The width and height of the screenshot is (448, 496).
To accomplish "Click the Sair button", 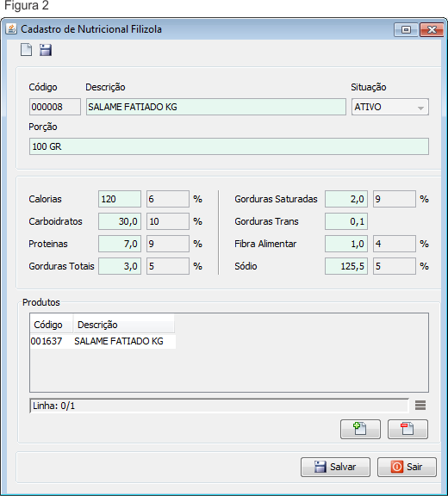I will pos(407,467).
